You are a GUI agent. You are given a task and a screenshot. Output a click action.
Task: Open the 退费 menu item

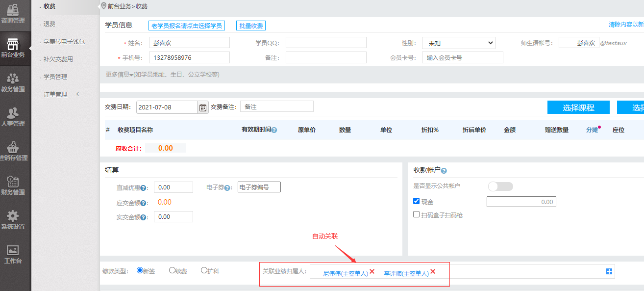[50, 24]
